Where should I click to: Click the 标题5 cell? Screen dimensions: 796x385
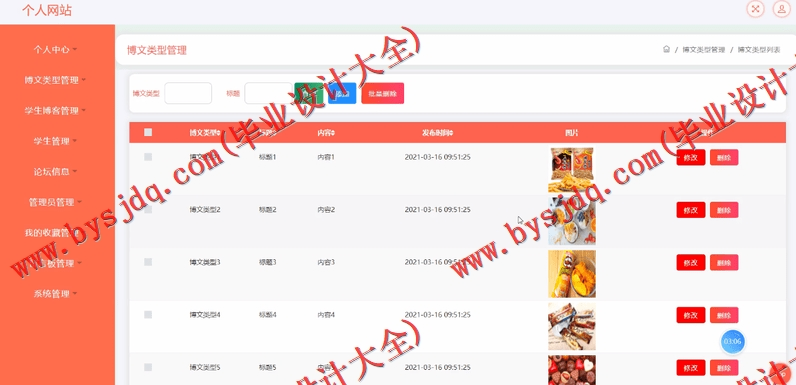click(268, 367)
